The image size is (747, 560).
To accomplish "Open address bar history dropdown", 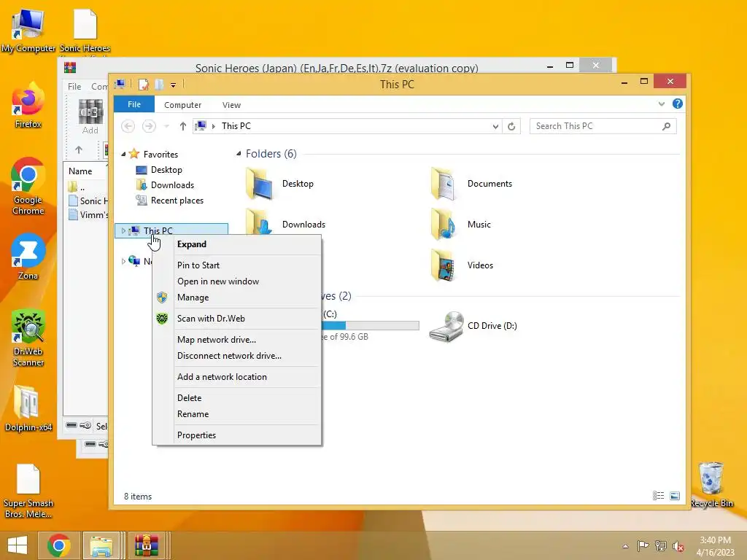I will point(495,126).
